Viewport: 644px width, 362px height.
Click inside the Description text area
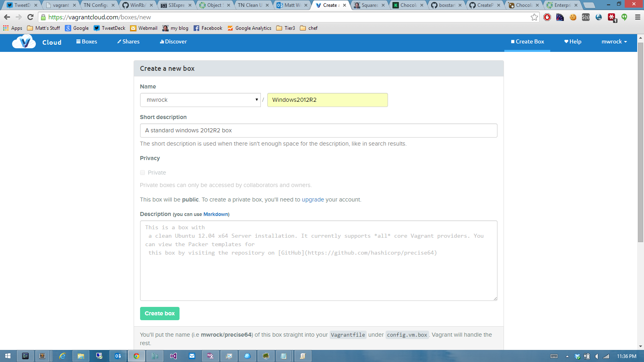(318, 261)
